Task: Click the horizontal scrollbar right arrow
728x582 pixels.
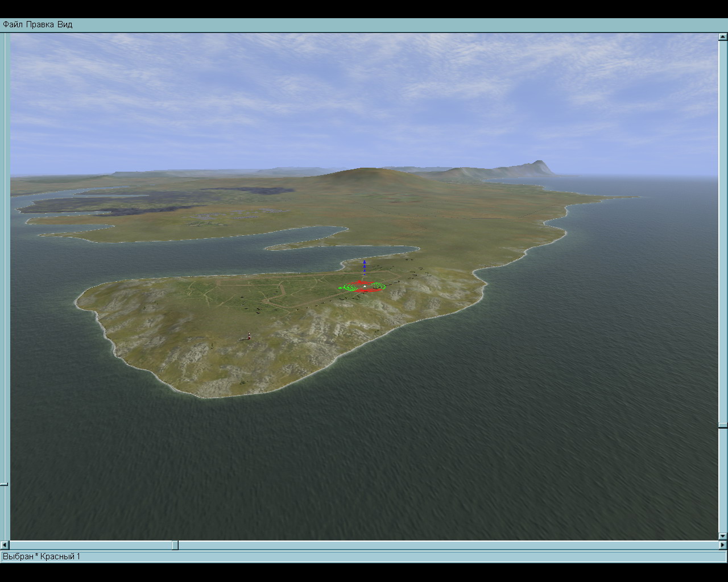Action: (x=723, y=546)
